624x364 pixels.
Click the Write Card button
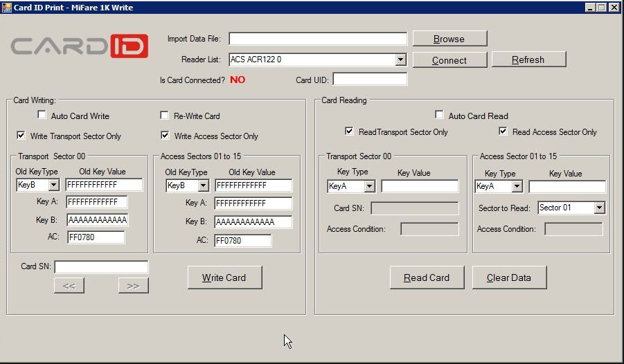[x=224, y=277]
